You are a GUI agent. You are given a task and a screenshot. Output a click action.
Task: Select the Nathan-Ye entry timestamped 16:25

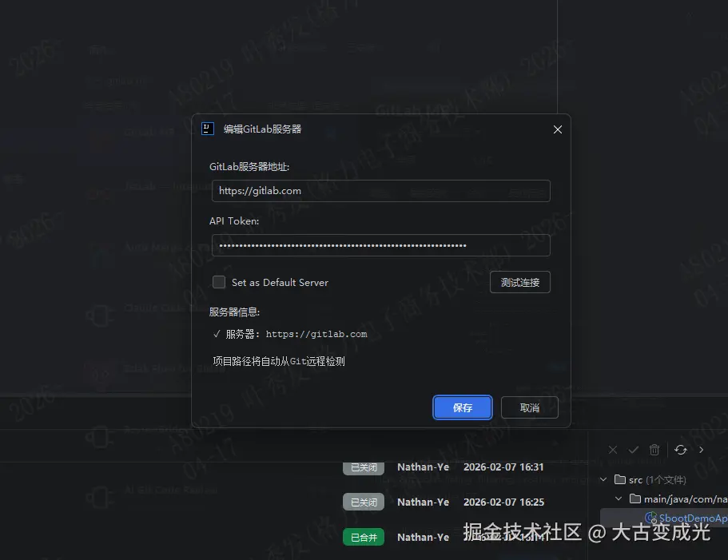pyautogui.click(x=423, y=502)
